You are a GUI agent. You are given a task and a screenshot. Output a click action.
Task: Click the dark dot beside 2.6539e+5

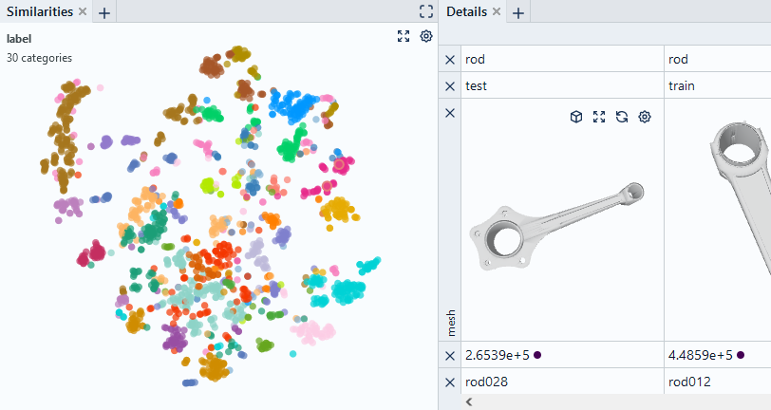pyautogui.click(x=537, y=355)
